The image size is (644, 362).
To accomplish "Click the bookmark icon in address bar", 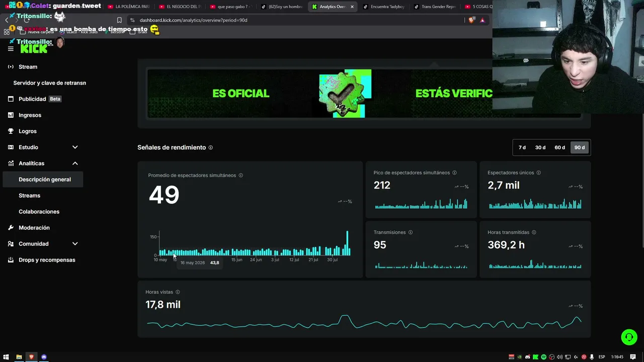I will [119, 20].
